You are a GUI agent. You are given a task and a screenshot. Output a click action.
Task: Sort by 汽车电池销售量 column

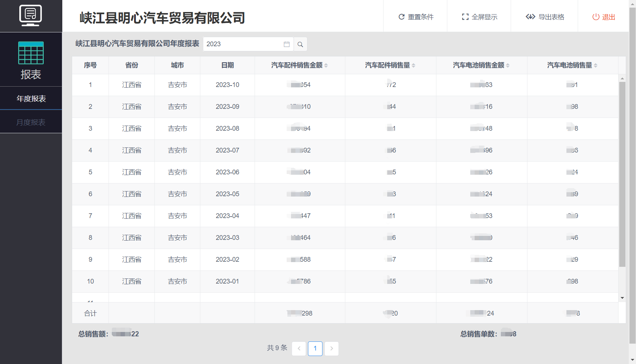click(x=596, y=66)
